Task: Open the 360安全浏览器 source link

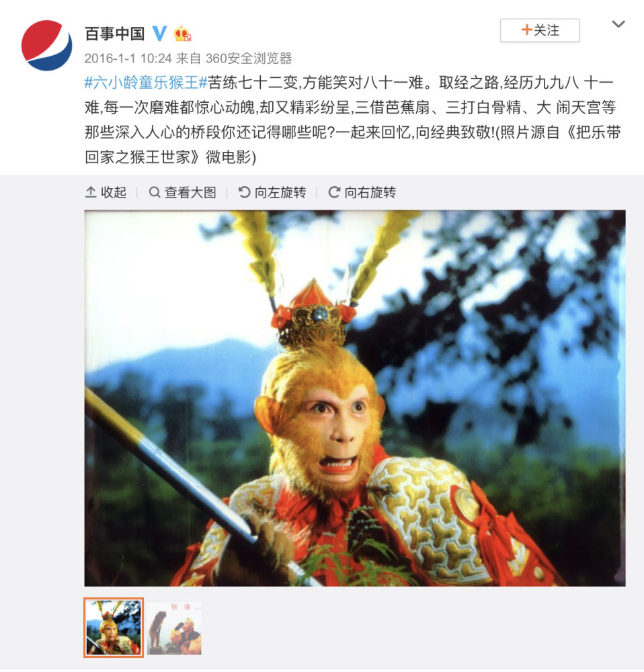Action: [x=249, y=58]
